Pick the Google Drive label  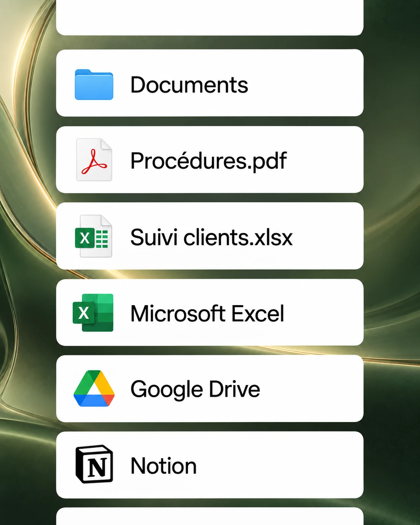[x=195, y=389]
